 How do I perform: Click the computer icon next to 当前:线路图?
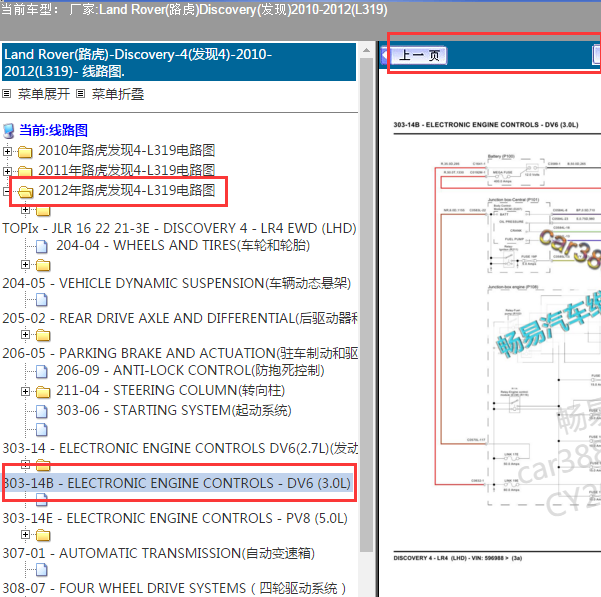[9, 131]
